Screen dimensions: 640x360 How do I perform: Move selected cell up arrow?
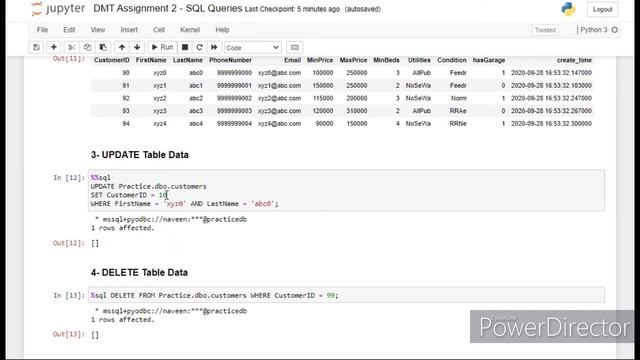point(122,47)
